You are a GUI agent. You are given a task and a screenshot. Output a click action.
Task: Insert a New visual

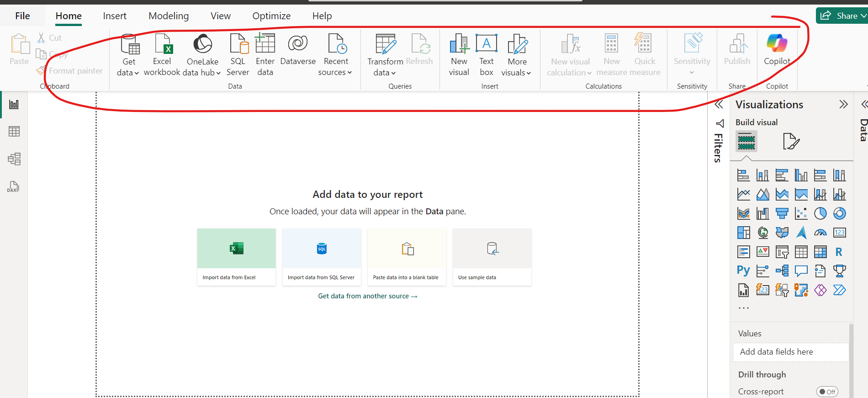459,55
